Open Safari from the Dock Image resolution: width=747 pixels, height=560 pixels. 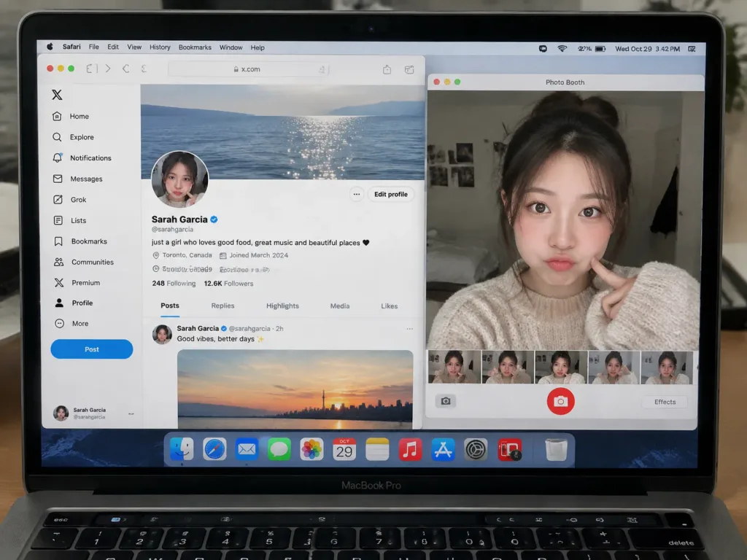tap(214, 449)
